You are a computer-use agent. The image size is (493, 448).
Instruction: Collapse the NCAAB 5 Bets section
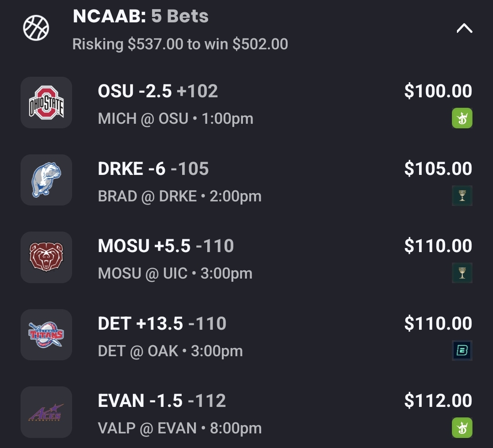tap(464, 29)
